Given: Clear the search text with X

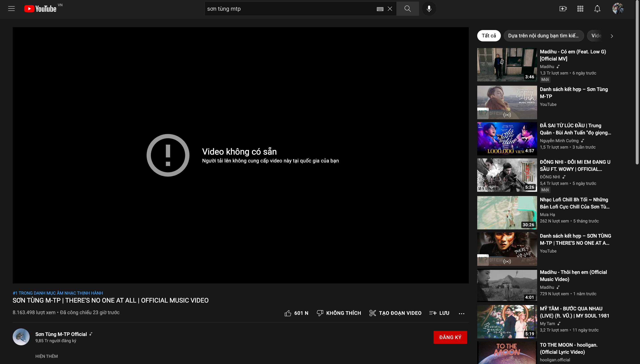Looking at the screenshot, I should click(390, 9).
